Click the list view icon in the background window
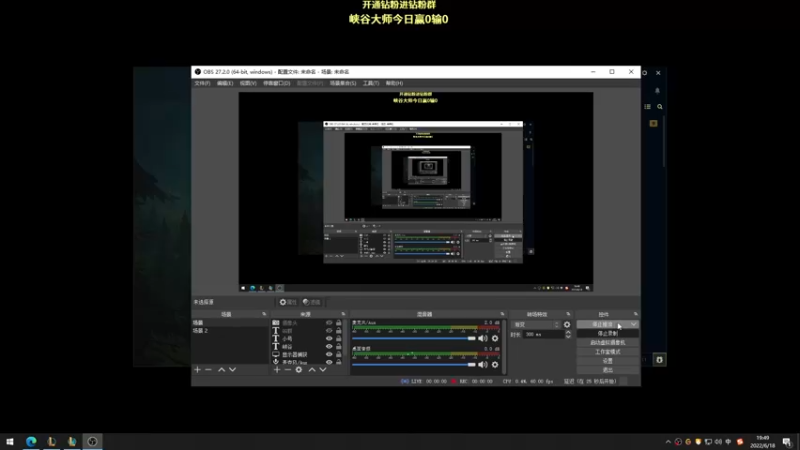Viewport: 800px width, 450px height. (647, 107)
